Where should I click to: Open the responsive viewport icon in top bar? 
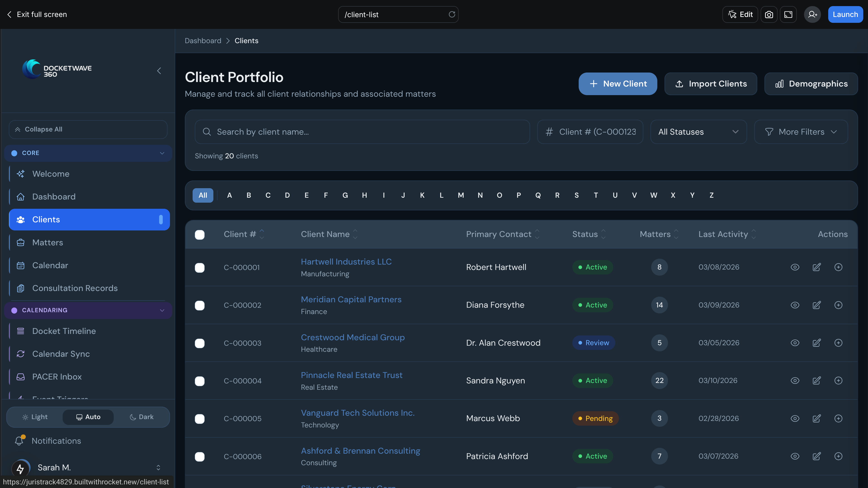click(788, 14)
